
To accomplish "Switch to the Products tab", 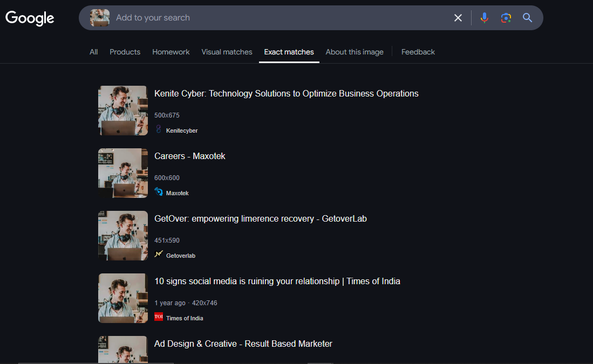I will tap(125, 52).
